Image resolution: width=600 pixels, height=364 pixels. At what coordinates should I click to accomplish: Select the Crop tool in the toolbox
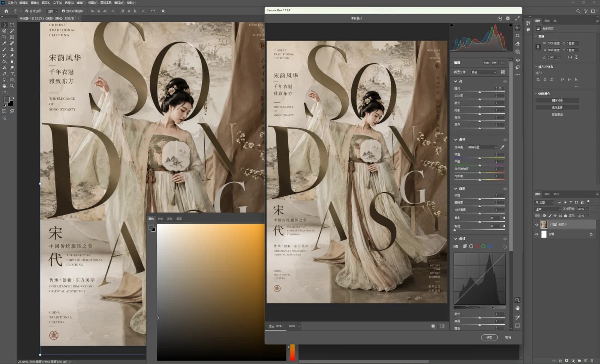(x=4, y=37)
